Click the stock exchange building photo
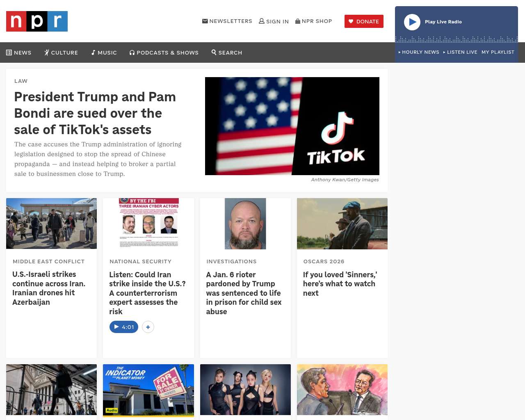Image resolution: width=525 pixels, height=420 pixels. click(52, 390)
